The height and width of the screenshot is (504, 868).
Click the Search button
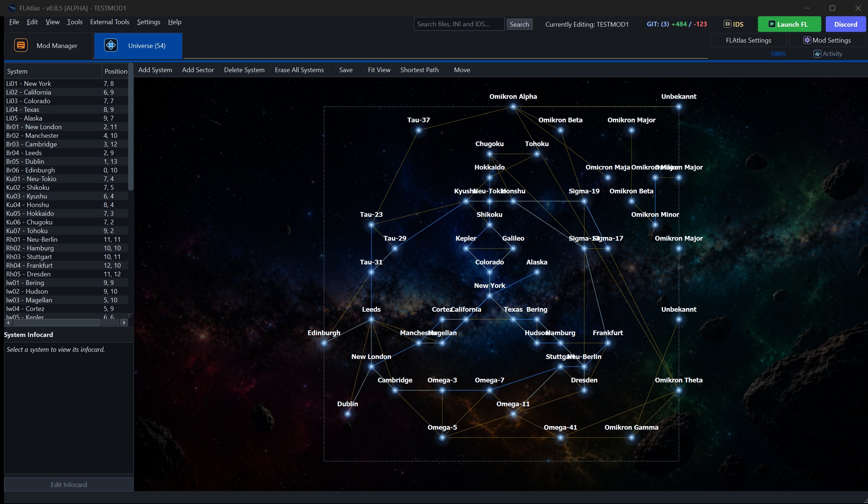(519, 24)
